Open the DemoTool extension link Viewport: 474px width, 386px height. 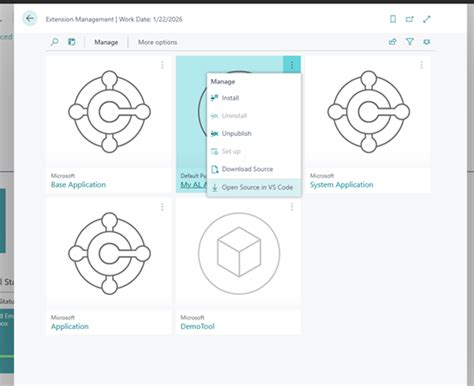(197, 326)
